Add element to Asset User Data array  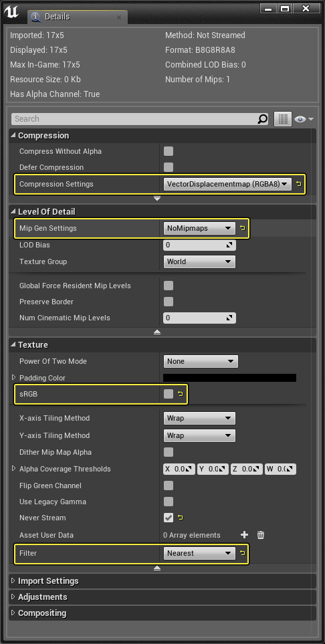[x=244, y=535]
